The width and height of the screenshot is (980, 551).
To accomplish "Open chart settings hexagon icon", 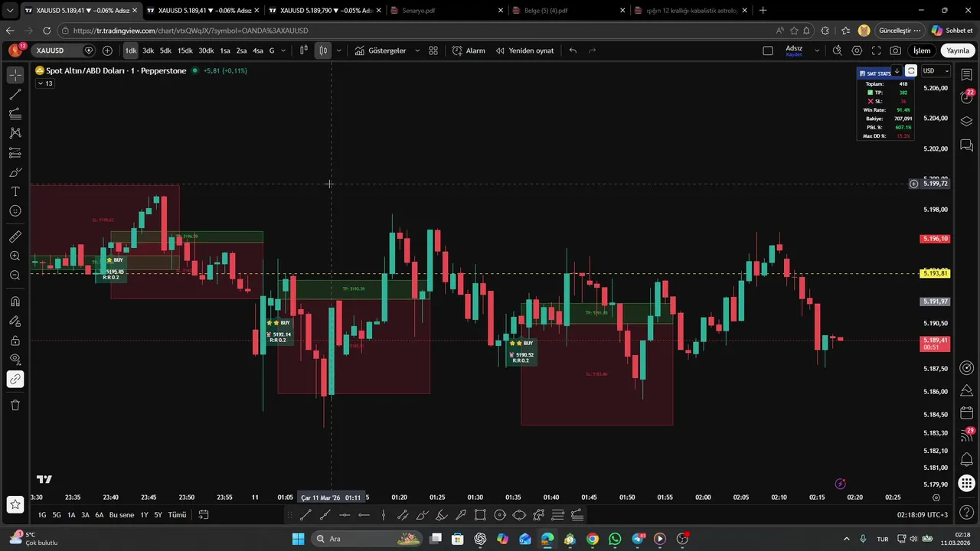I will [x=857, y=51].
